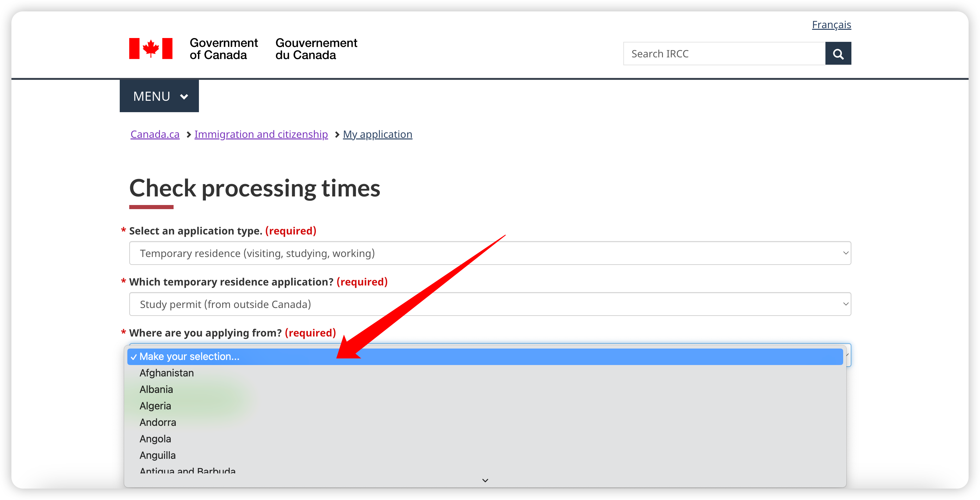Choose Andorra from the country list
Image resolution: width=980 pixels, height=500 pixels.
[x=485, y=422]
